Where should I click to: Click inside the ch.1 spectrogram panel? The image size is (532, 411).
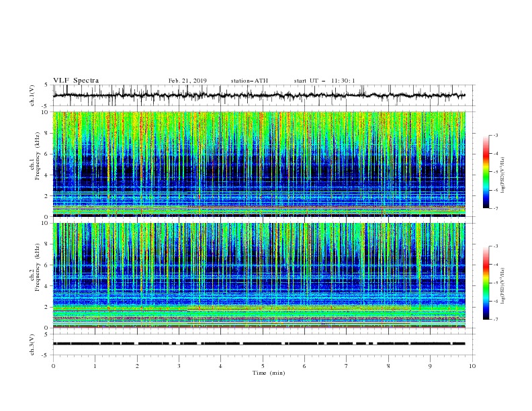259,164
